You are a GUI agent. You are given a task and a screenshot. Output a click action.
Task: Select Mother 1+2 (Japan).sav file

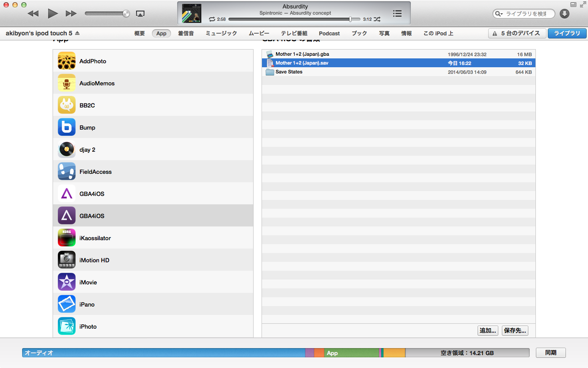click(x=398, y=63)
